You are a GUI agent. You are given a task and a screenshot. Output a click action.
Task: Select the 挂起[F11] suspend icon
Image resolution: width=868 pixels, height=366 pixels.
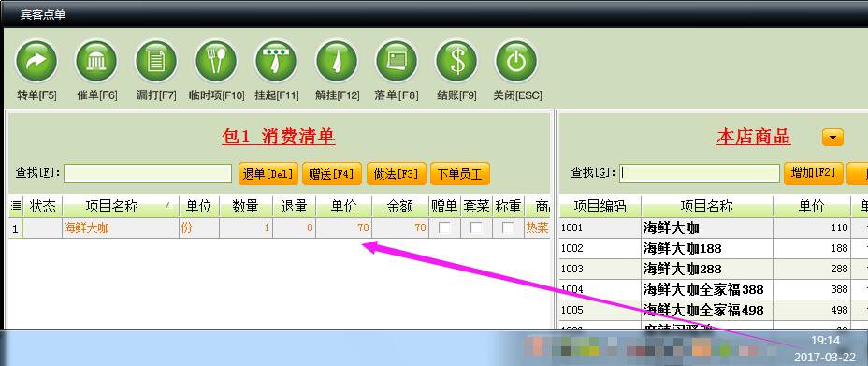point(276,61)
